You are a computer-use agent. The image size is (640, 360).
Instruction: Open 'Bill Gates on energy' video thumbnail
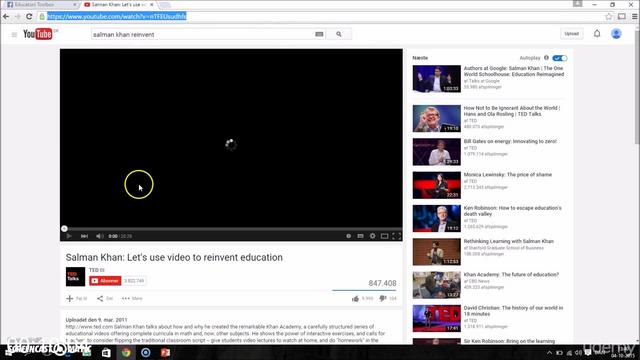[436, 152]
